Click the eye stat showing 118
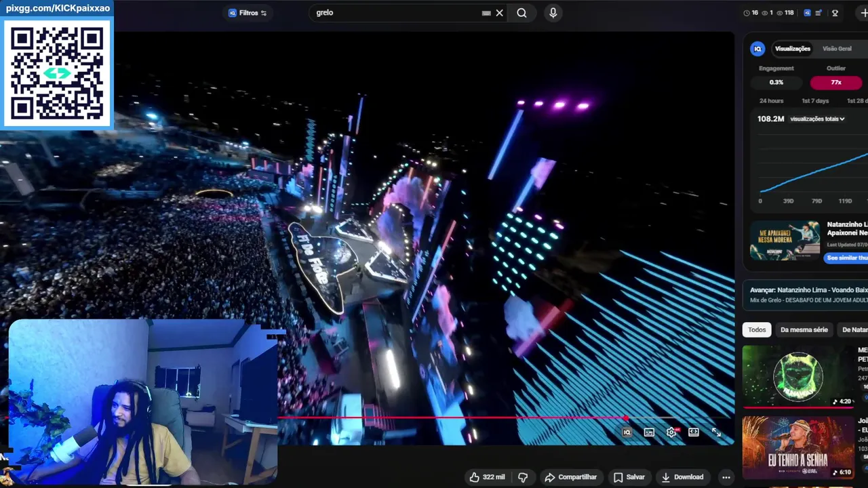The width and height of the screenshot is (868, 488). [x=785, y=13]
